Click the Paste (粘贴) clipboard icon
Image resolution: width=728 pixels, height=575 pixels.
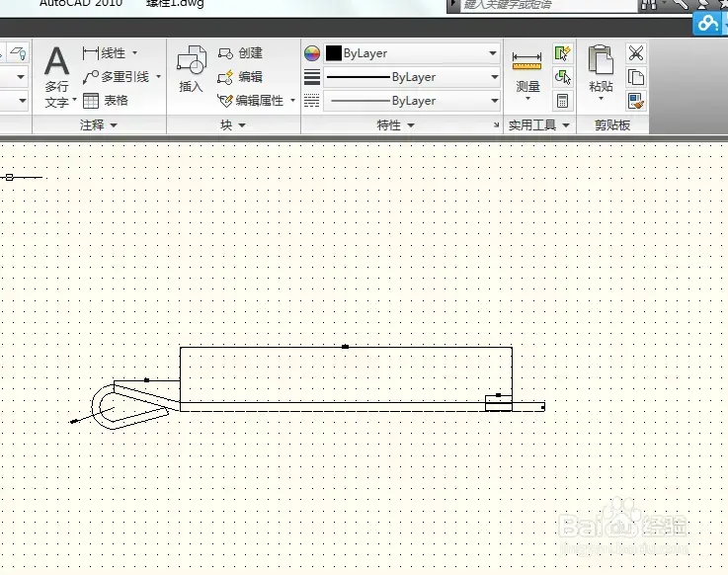coord(601,60)
